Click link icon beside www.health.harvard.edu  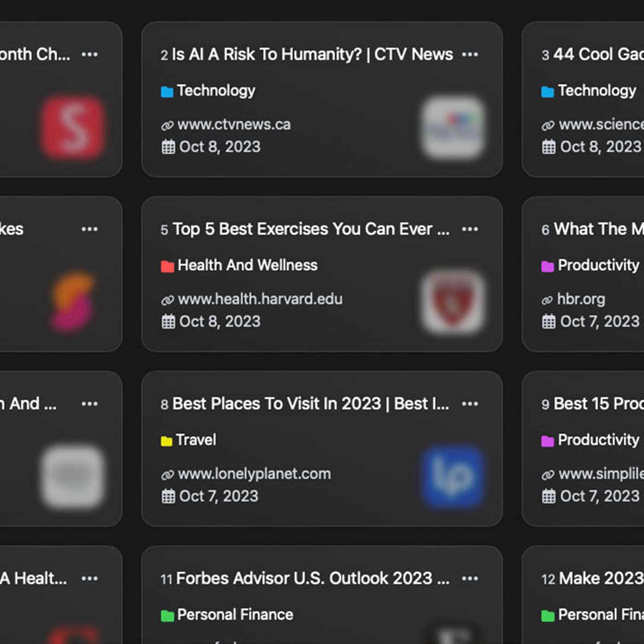point(167,300)
